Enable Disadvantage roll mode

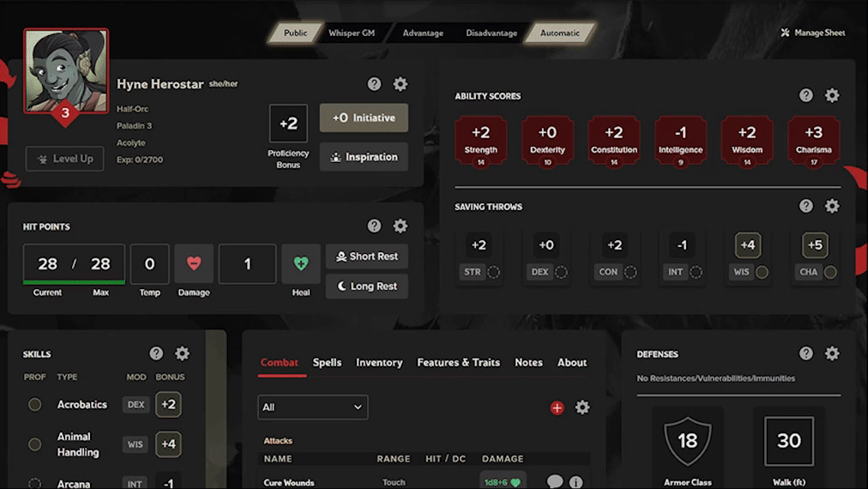(491, 33)
